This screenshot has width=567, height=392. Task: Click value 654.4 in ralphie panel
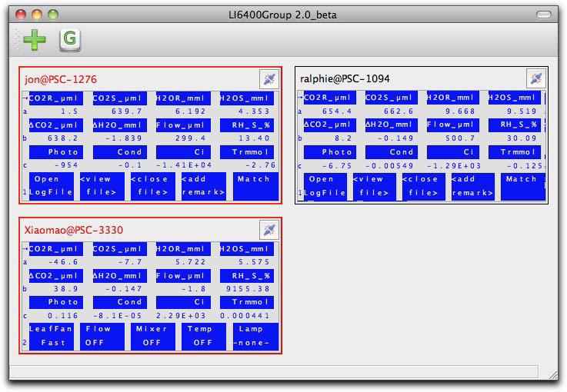tap(337, 111)
